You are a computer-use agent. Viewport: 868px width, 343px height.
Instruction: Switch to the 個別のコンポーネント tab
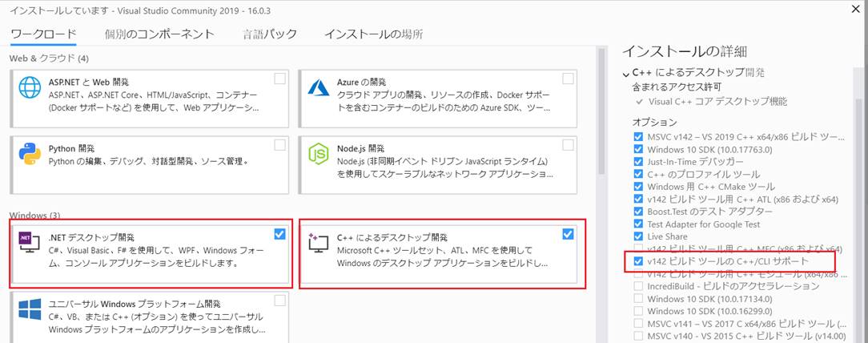[x=159, y=34]
